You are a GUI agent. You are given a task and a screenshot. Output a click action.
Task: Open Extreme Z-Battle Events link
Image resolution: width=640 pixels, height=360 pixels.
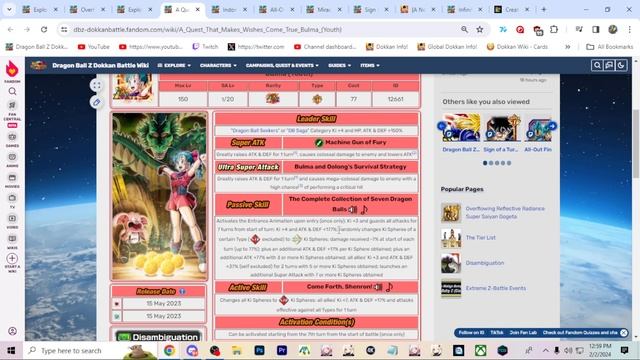496,288
